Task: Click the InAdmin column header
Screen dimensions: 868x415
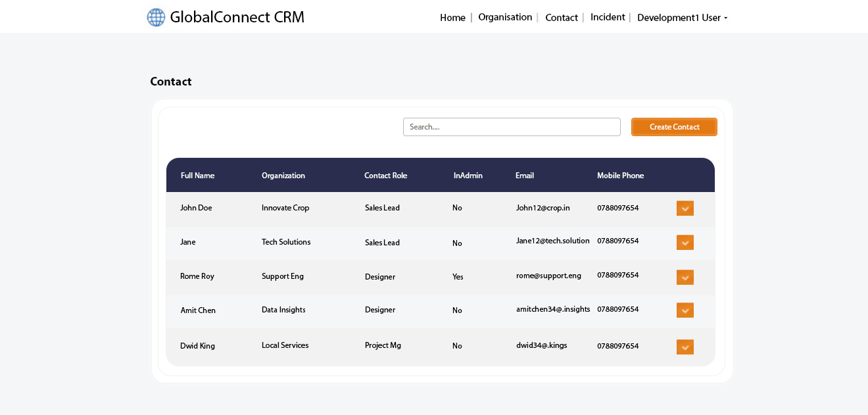Action: pyautogui.click(x=468, y=176)
